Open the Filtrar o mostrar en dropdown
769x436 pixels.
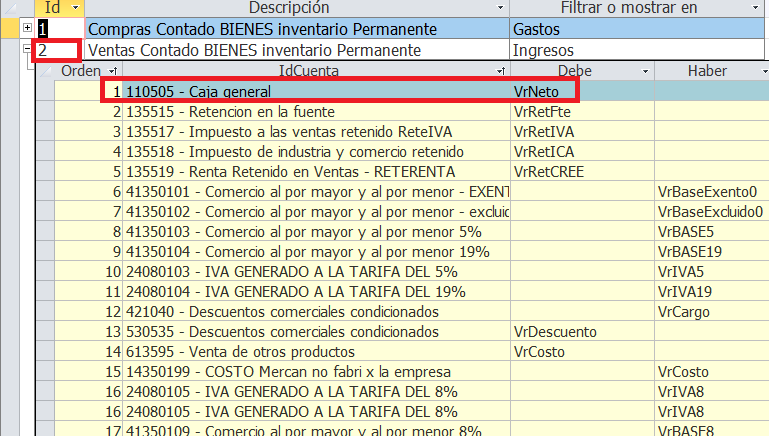pos(756,7)
